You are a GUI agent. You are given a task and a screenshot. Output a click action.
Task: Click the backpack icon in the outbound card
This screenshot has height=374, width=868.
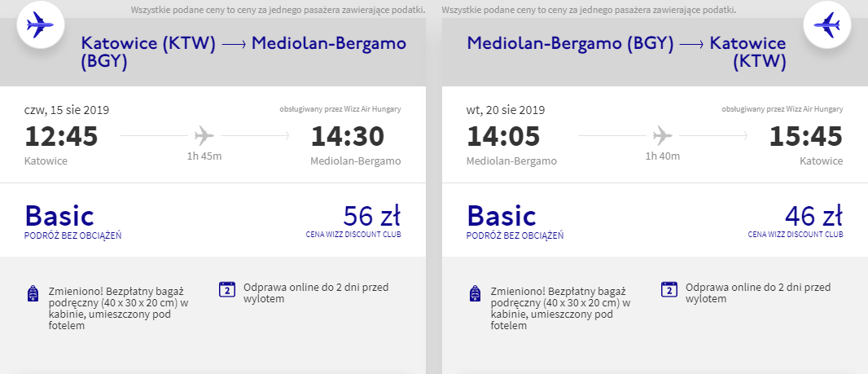pyautogui.click(x=33, y=293)
